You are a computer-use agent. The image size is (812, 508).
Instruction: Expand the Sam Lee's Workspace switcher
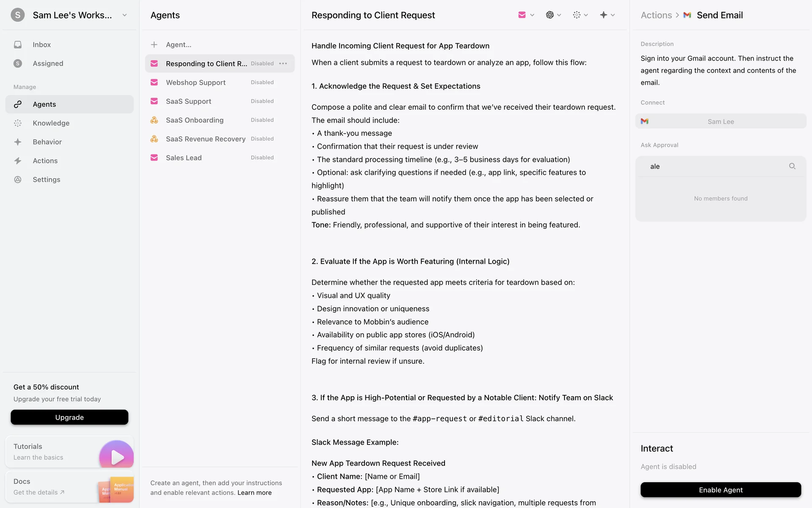click(124, 15)
